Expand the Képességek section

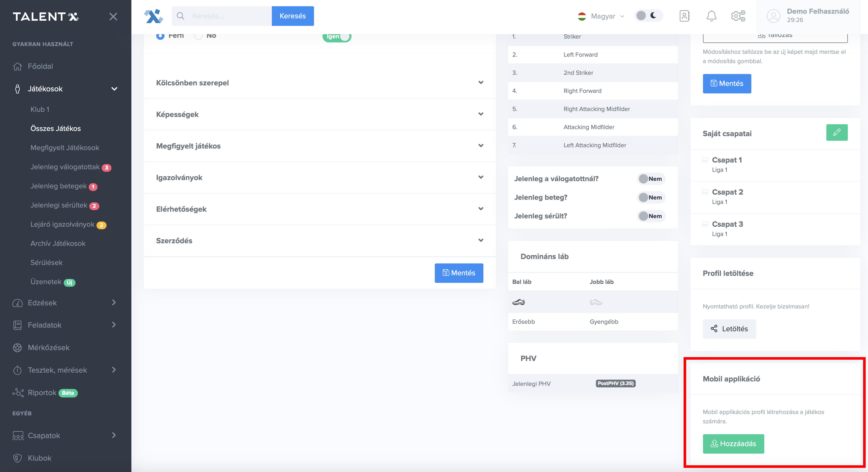point(319,114)
